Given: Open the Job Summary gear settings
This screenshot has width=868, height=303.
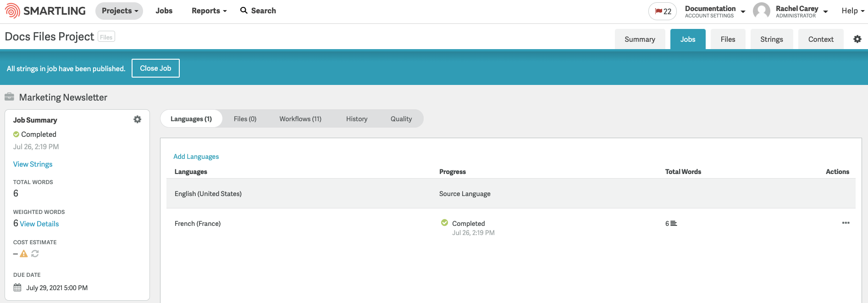Looking at the screenshot, I should click(137, 119).
